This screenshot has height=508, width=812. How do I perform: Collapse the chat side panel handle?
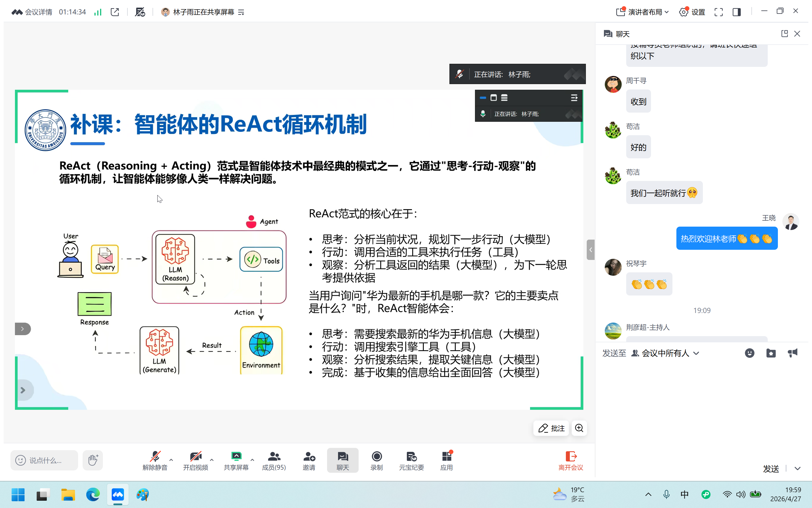tap(591, 250)
